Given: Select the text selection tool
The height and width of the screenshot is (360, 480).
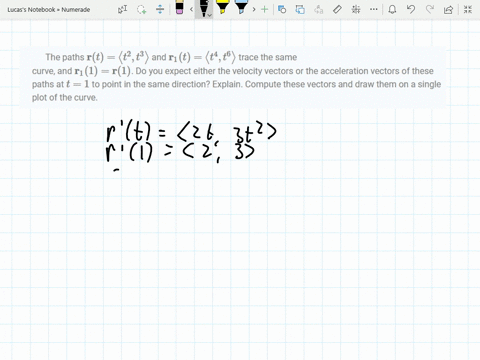Looking at the screenshot, I should (x=122, y=9).
